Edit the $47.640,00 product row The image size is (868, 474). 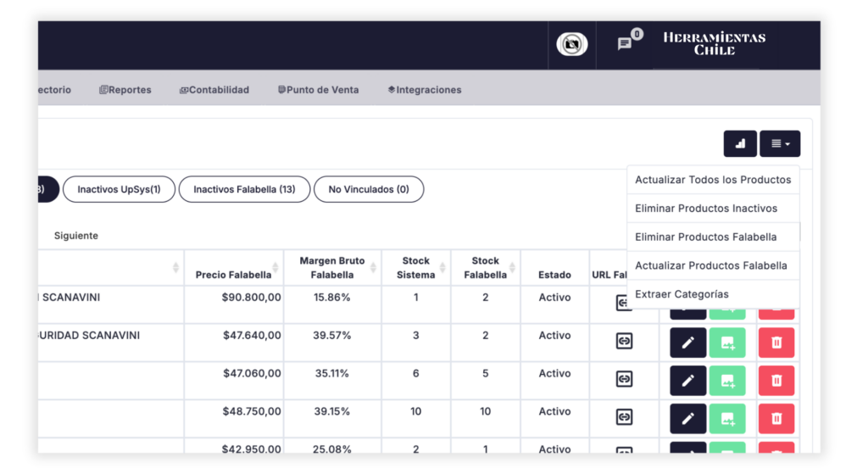687,343
